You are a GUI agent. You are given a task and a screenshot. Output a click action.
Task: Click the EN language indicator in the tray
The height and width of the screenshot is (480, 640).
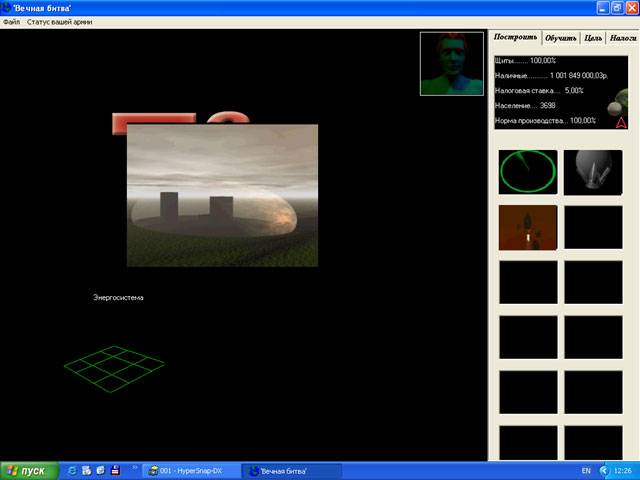(x=585, y=470)
